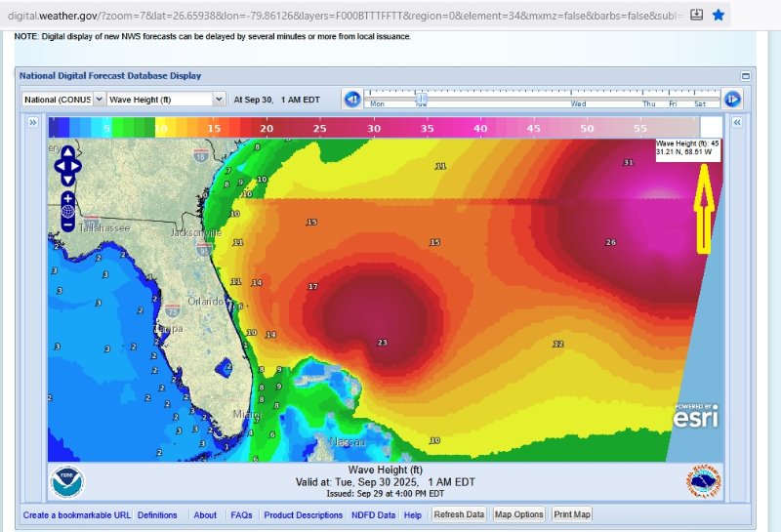Advance to the next forecast time
This screenshot has width=781, height=532.
(x=732, y=99)
